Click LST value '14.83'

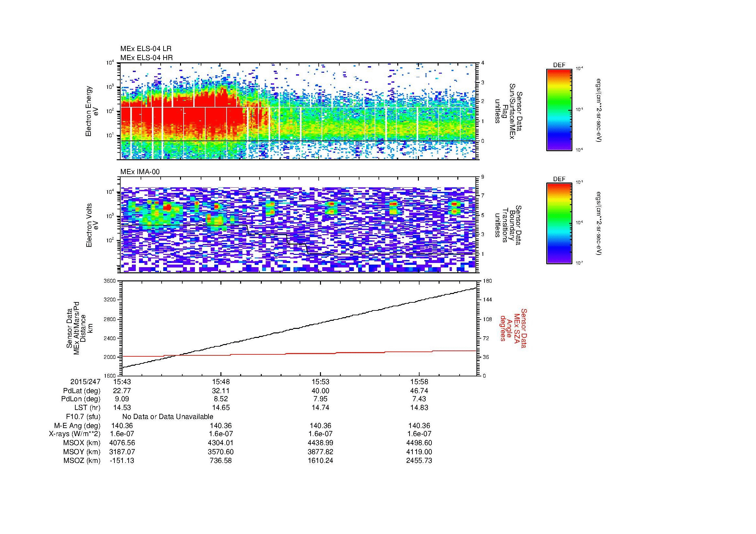(x=419, y=408)
